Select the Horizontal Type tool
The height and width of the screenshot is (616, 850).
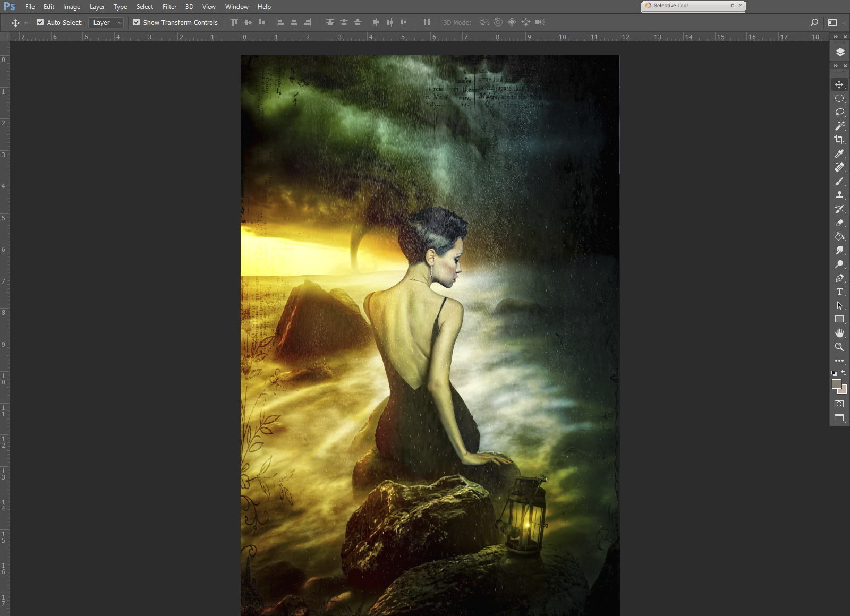[839, 292]
